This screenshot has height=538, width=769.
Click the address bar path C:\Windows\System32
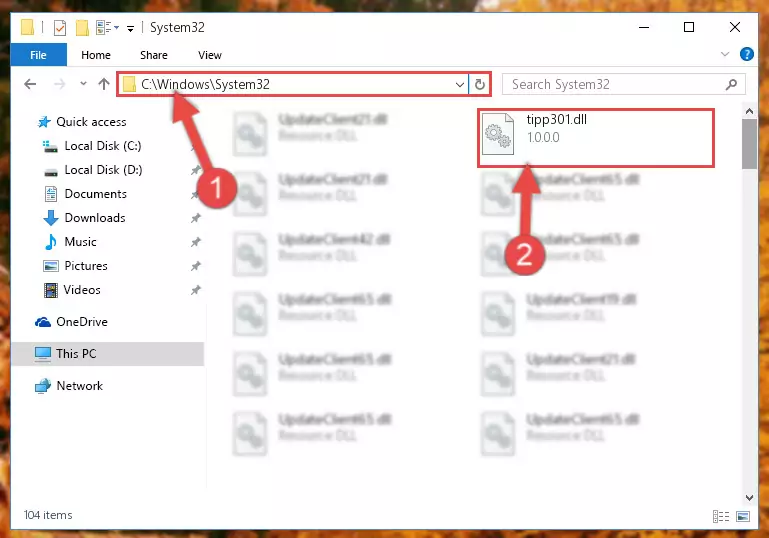[x=205, y=84]
